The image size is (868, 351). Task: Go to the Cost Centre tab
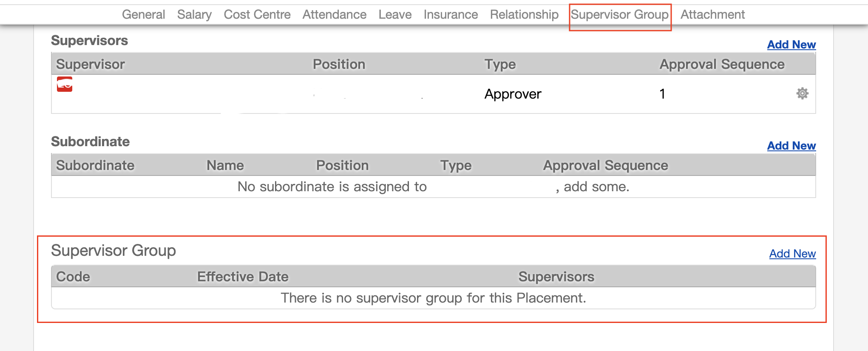257,14
